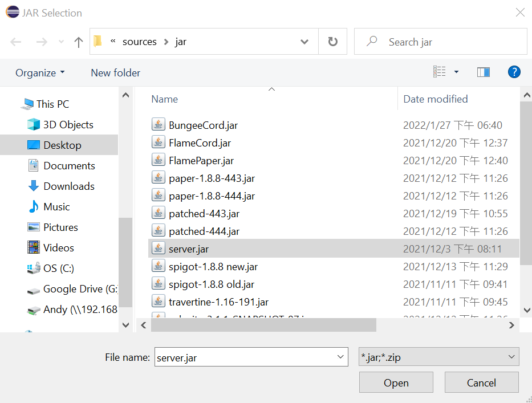Viewport: 532px width, 403px height.
Task: Sort files by Name column header
Action: [x=164, y=99]
